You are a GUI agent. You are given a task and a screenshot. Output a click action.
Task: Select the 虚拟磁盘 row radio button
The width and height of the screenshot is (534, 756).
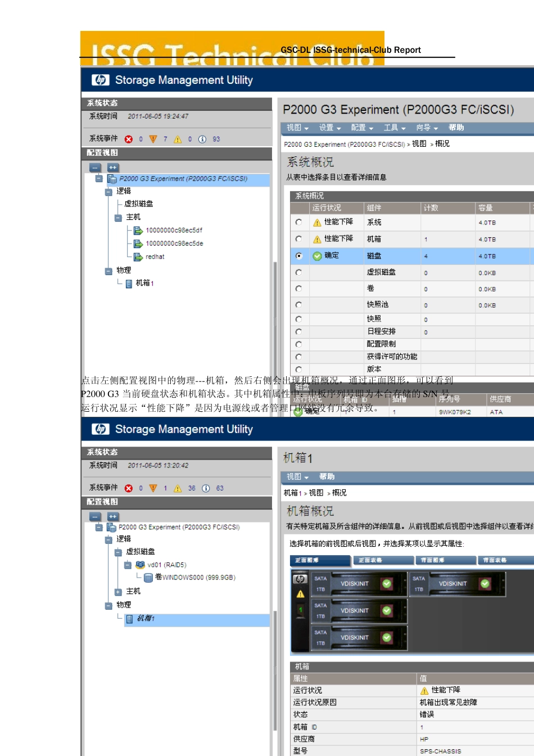(x=298, y=272)
